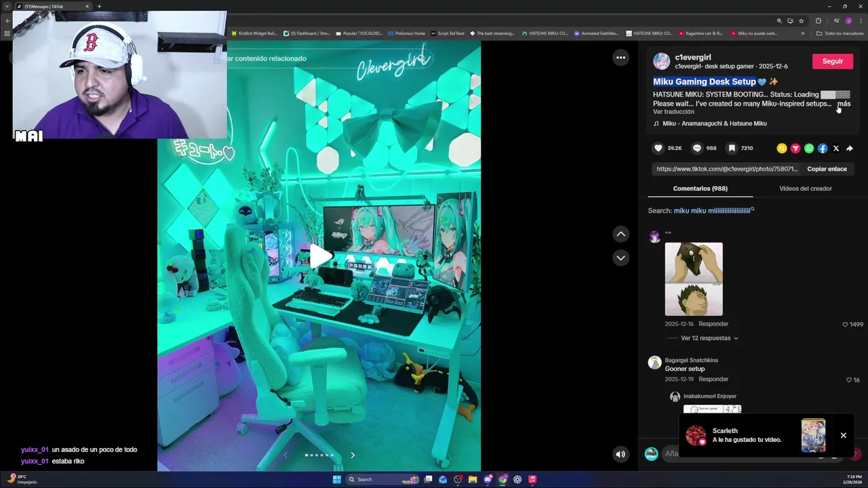This screenshot has width=868, height=488.
Task: Open the video thumbnail in the Scarleth notification
Action: [813, 435]
